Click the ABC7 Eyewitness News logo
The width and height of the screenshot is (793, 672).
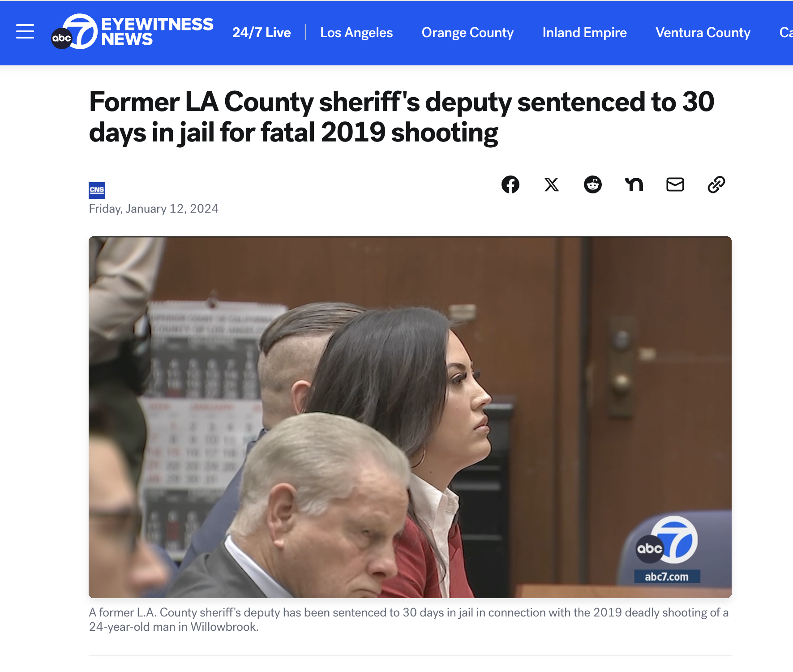(x=132, y=31)
